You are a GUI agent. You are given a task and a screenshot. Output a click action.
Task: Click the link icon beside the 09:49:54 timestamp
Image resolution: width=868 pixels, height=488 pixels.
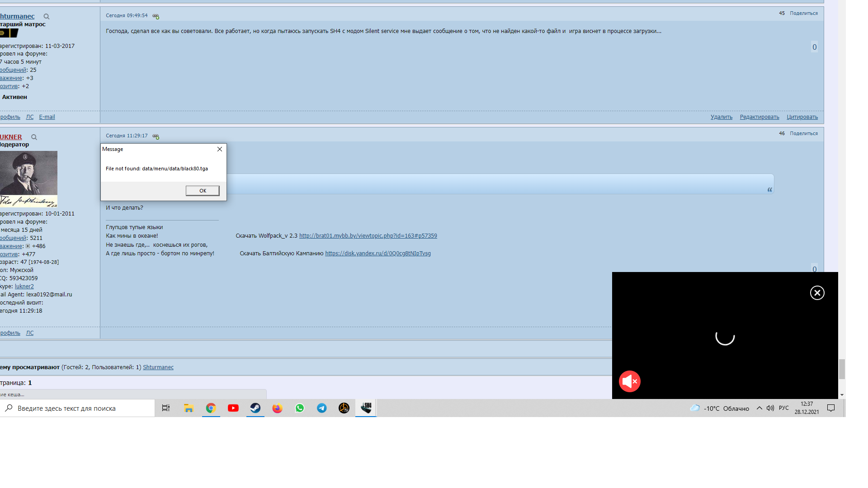click(156, 16)
